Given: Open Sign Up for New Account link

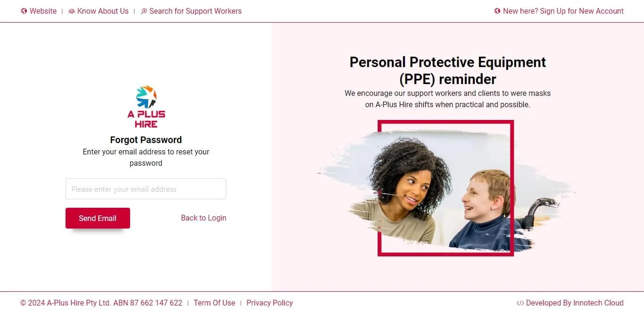Looking at the screenshot, I should click(563, 11).
